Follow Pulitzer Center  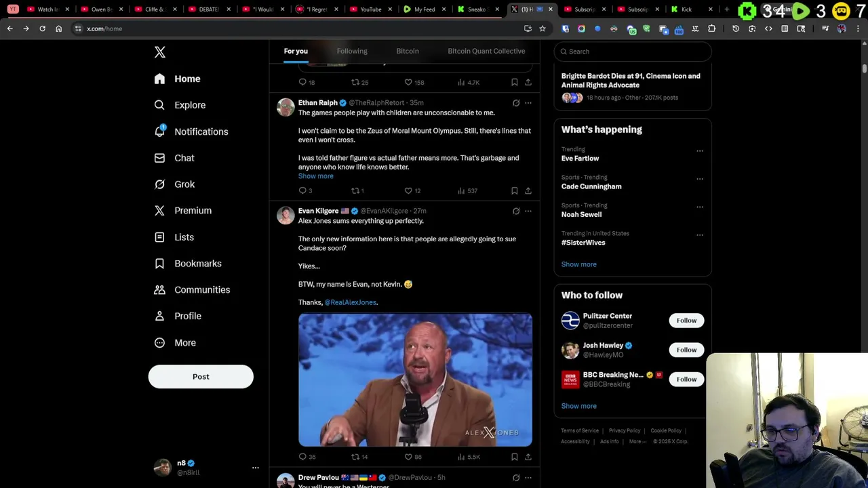686,321
